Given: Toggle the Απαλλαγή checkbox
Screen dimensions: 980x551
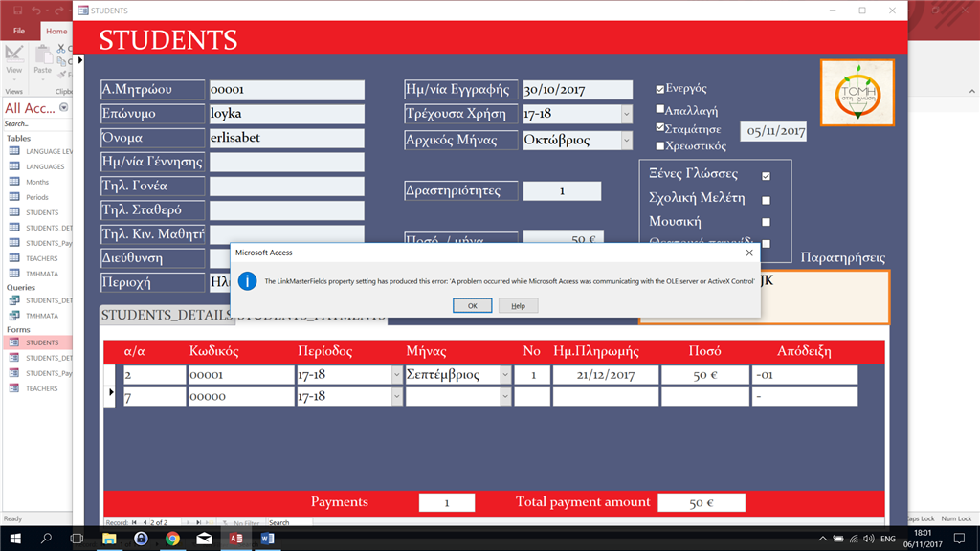Looking at the screenshot, I should pos(660,109).
